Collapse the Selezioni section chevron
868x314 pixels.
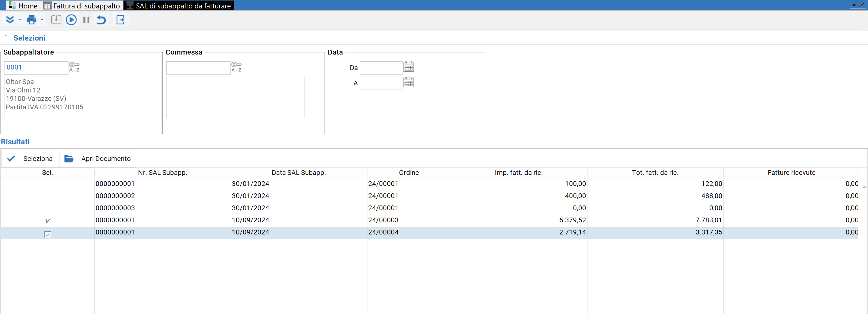pos(6,36)
